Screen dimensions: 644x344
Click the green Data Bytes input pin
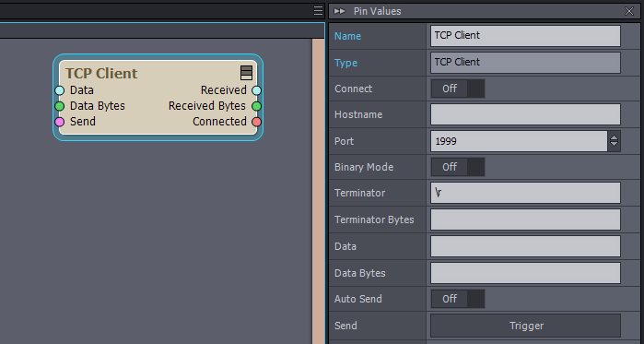(60, 106)
